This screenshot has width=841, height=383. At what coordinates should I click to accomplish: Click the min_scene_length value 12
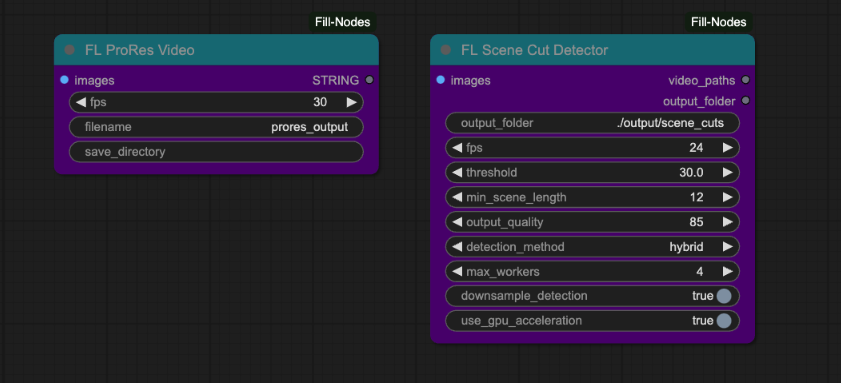(696, 197)
